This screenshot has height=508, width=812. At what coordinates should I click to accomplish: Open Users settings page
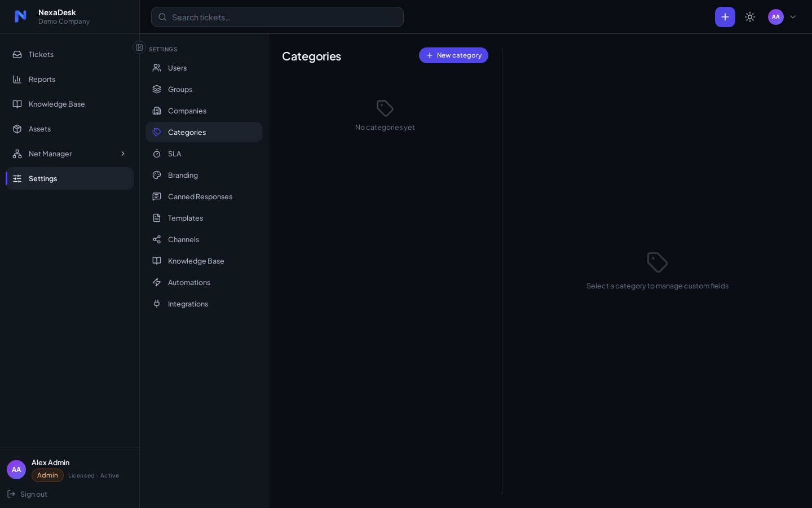click(204, 68)
